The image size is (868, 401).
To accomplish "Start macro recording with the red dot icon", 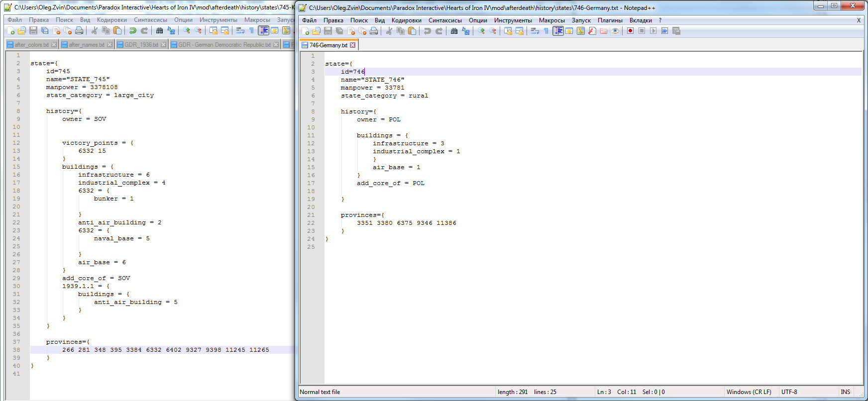I will point(630,31).
